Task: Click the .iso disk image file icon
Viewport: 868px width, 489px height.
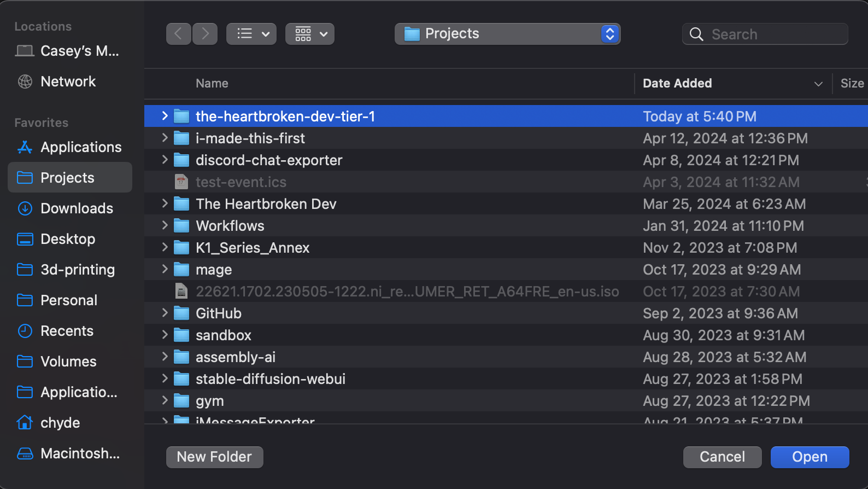Action: 181,291
